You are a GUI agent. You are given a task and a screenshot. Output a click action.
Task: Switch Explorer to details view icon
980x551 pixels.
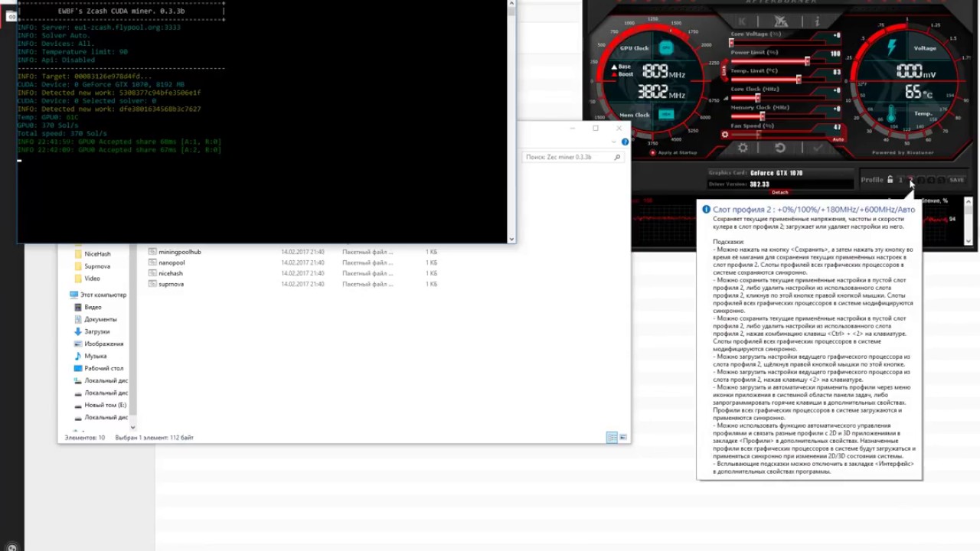pyautogui.click(x=611, y=437)
